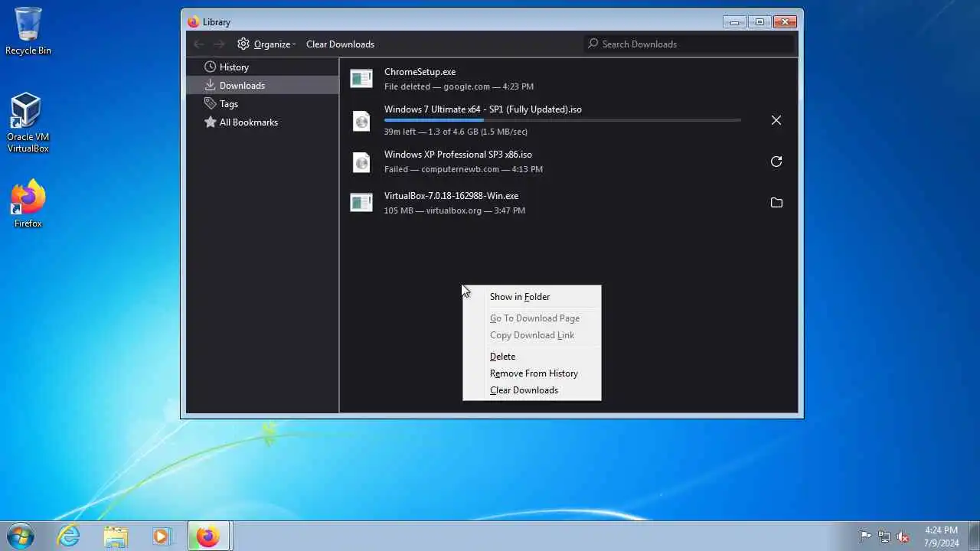The height and width of the screenshot is (551, 980).
Task: Click the VirtualBox-7.0.18-162988-Win.exe name
Action: click(451, 196)
